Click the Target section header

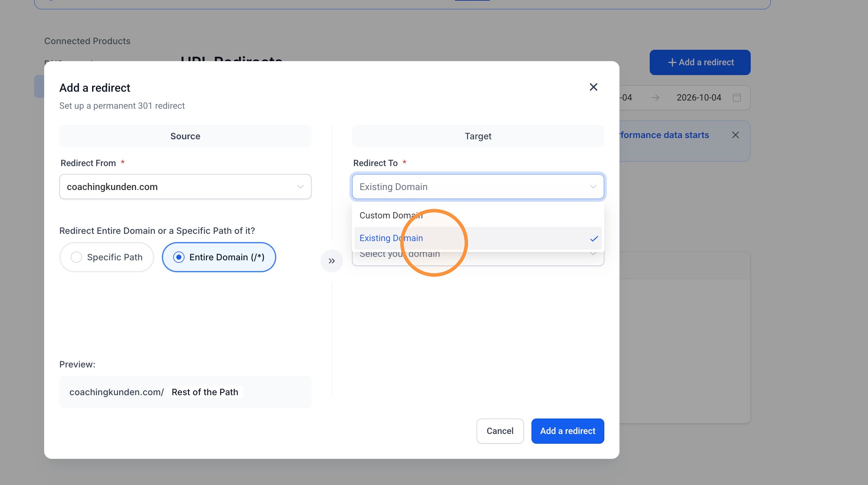tap(478, 136)
